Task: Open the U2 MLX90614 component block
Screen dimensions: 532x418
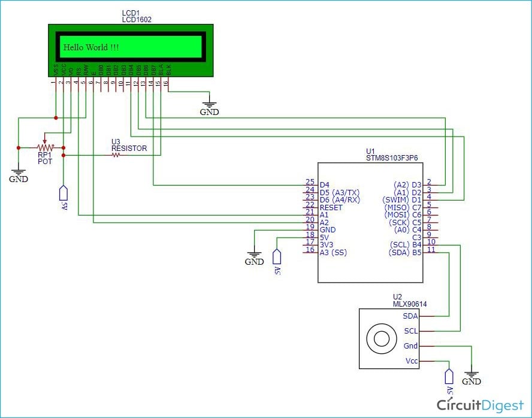Action: (388, 338)
